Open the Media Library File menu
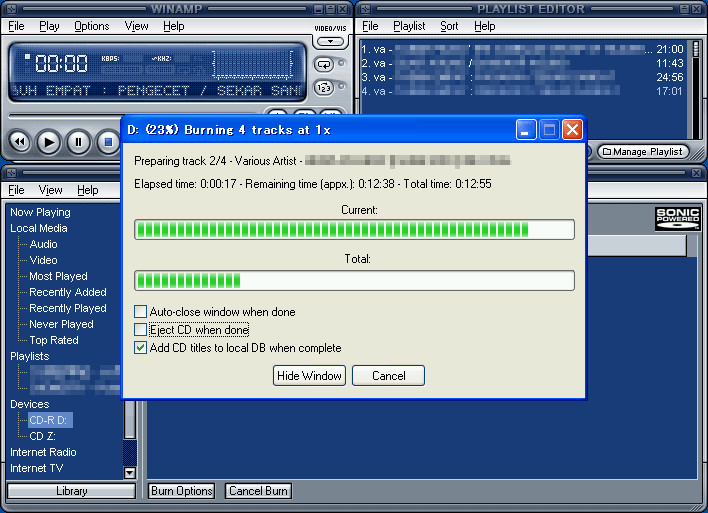The height and width of the screenshot is (513, 708). click(x=16, y=190)
